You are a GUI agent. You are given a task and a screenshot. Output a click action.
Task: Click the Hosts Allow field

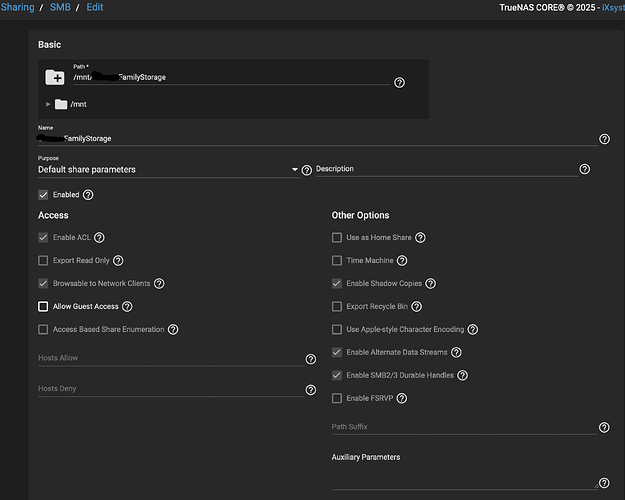[171, 358]
